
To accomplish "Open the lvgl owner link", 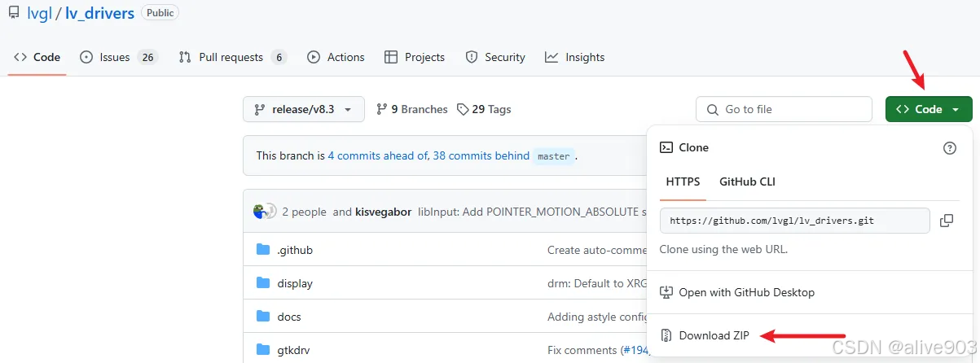I will [37, 13].
